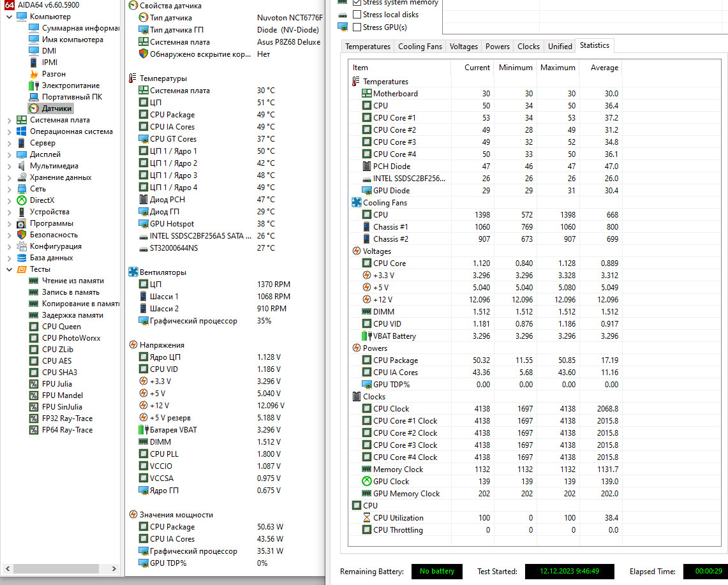Screen dimensions: 728x585
Task: Click the Хранение данных disk icon
Action: click(21, 177)
